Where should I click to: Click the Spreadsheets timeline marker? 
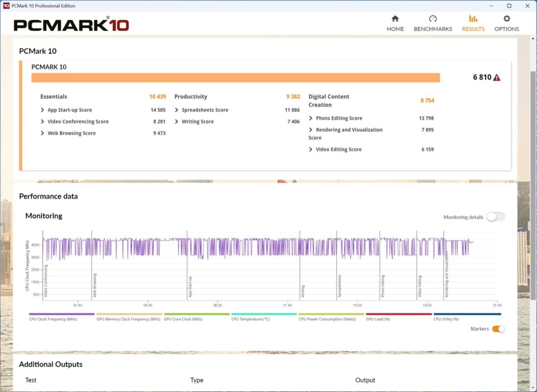[340, 286]
